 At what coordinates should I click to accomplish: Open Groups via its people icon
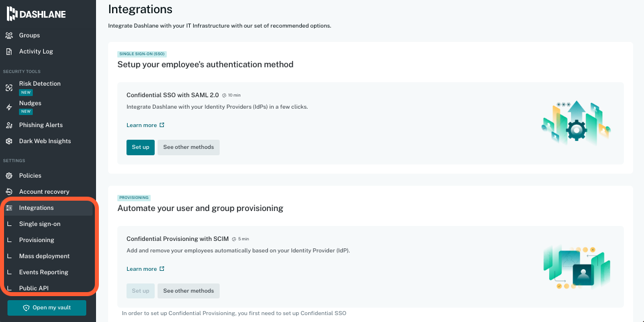click(9, 35)
